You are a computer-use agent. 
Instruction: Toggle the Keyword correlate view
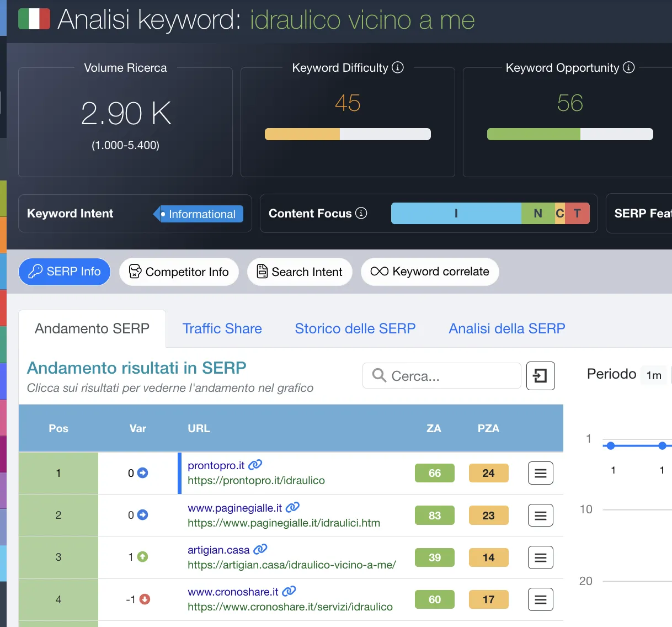click(x=430, y=272)
